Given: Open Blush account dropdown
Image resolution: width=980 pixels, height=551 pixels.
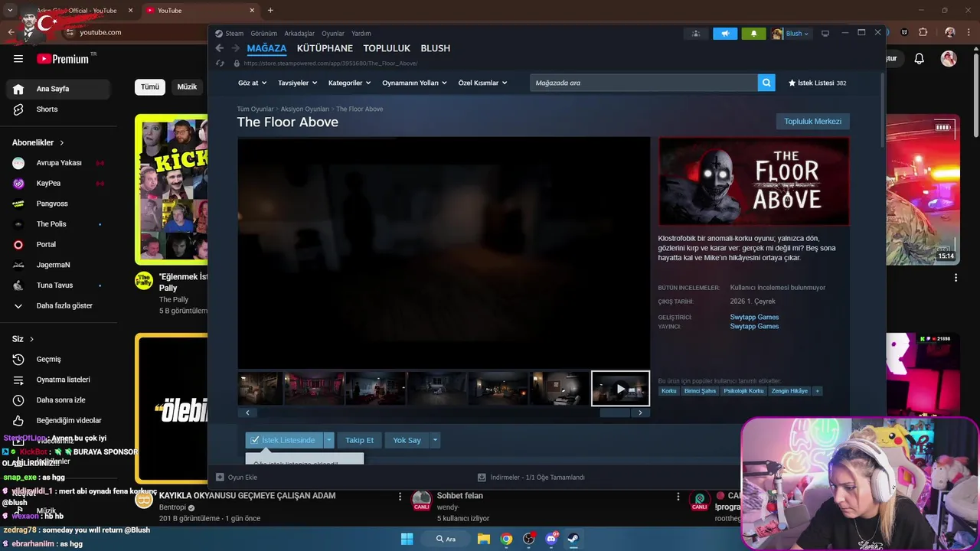Looking at the screenshot, I should tap(791, 34).
